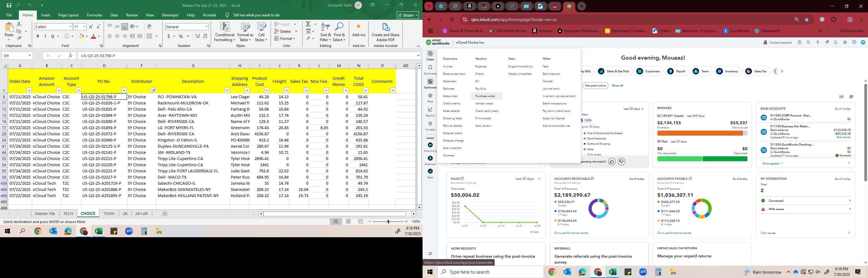Click the 36 to review link
Viewport: 868px width, 278px height.
point(843,138)
